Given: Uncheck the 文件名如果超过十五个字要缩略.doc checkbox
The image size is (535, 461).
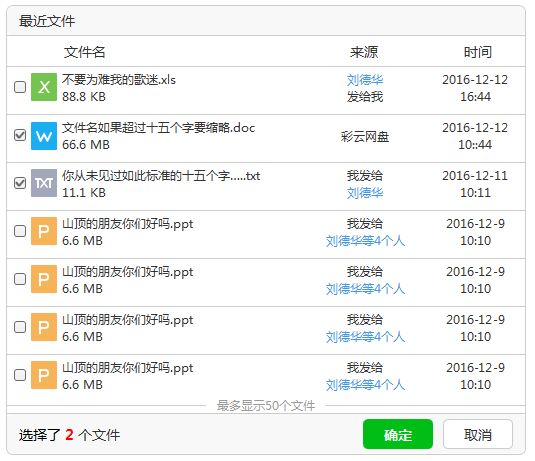Looking at the screenshot, I should [20, 135].
